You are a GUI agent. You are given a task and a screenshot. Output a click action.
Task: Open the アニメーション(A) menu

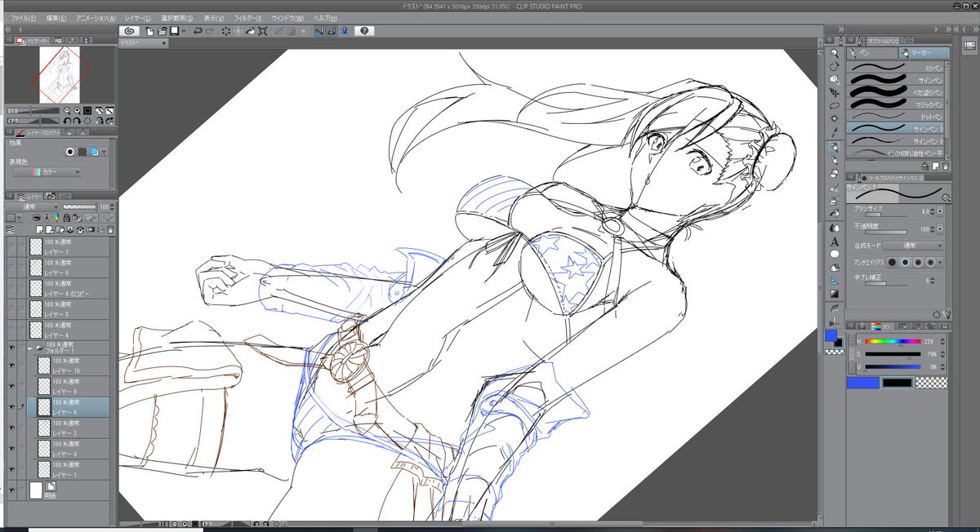click(96, 17)
